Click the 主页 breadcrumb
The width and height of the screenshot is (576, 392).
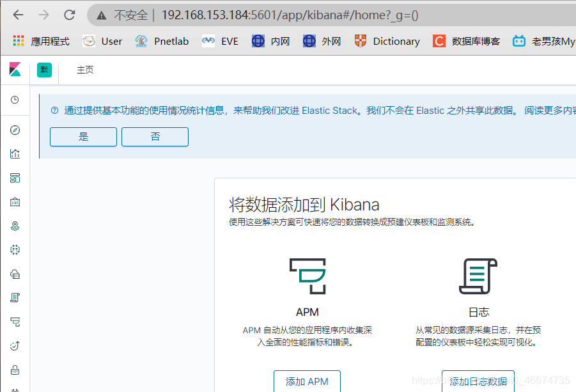(x=85, y=70)
